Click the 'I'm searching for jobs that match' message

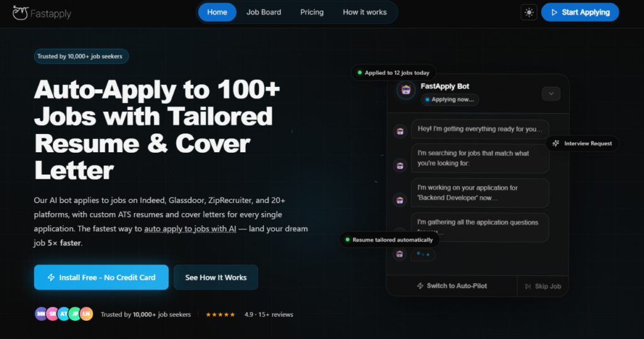coord(480,158)
